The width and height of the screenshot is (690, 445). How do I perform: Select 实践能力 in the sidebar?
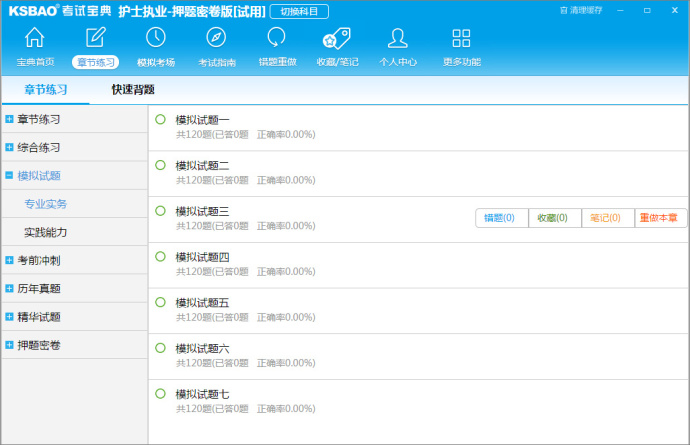[46, 232]
